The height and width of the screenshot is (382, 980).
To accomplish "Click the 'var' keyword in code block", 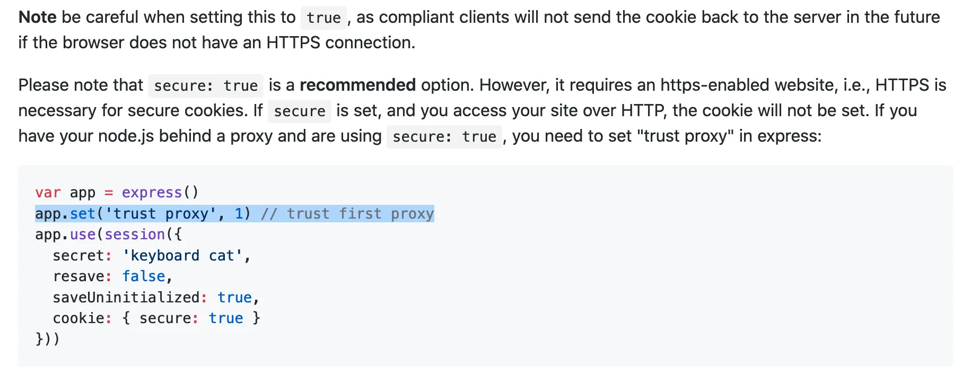I will tap(48, 192).
